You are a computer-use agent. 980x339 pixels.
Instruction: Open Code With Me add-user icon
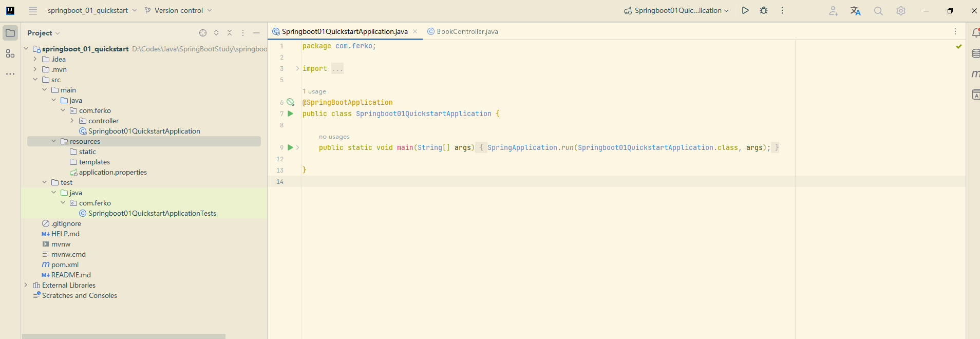pyautogui.click(x=833, y=11)
